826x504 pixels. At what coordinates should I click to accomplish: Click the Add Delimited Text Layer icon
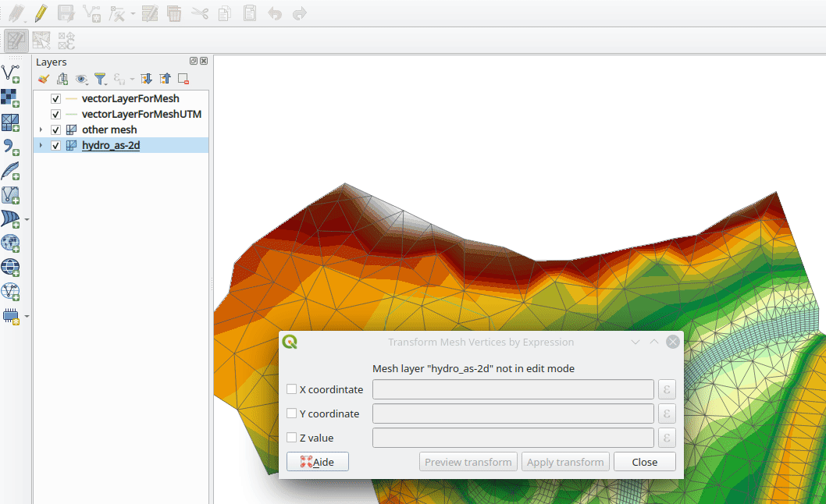pyautogui.click(x=10, y=147)
